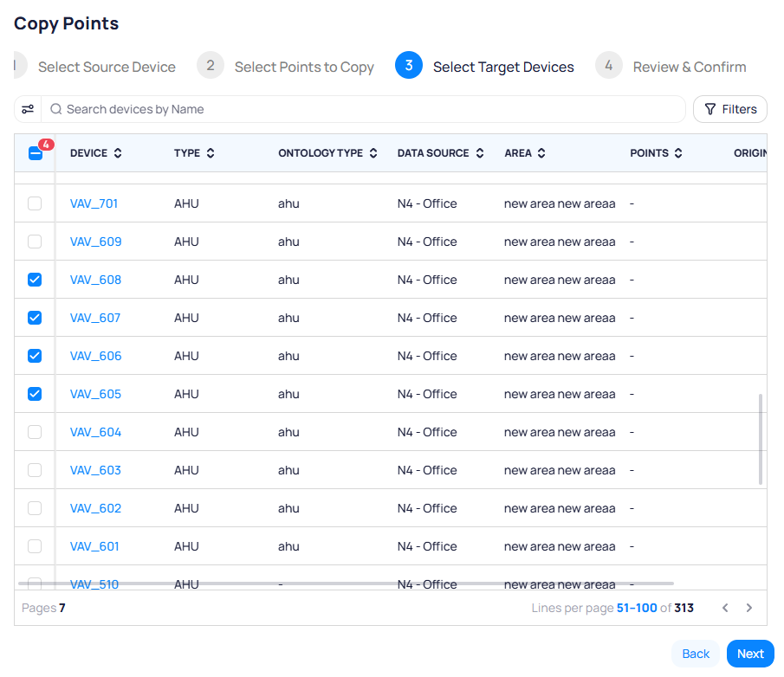Screen dimensions: 784x677
Task: Sort by Type column arrows
Action: 211,153
